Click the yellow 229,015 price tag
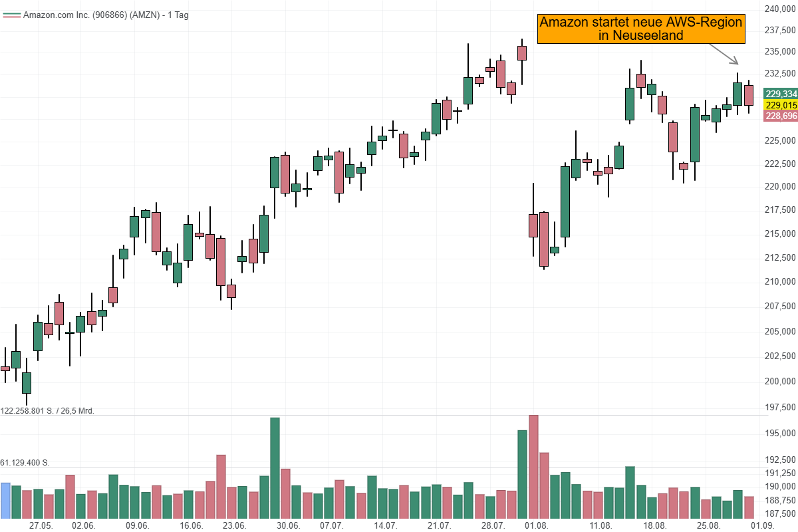This screenshot has height=532, width=798. click(x=781, y=105)
